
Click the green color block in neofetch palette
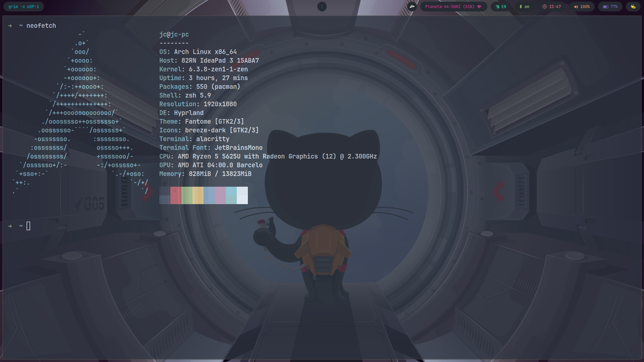pyautogui.click(x=187, y=195)
